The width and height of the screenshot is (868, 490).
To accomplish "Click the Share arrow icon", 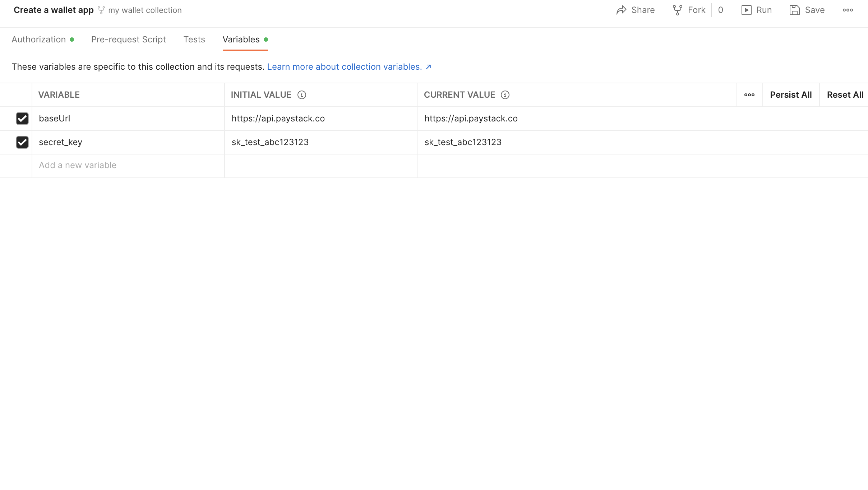I will pos(621,10).
